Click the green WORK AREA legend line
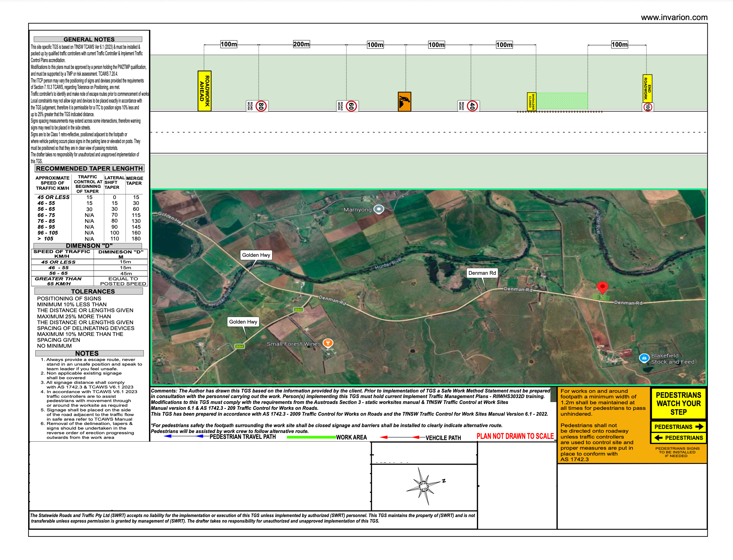The image size is (733, 560). click(x=311, y=437)
